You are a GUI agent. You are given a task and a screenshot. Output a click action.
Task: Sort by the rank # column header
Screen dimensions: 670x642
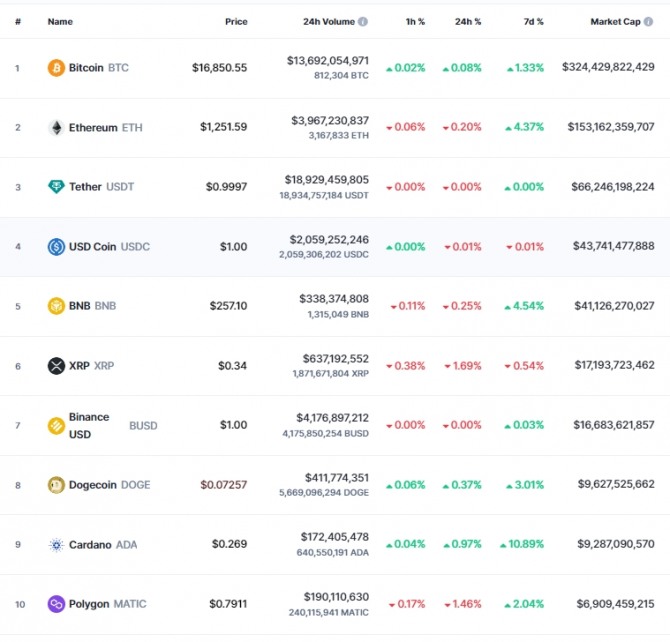18,21
